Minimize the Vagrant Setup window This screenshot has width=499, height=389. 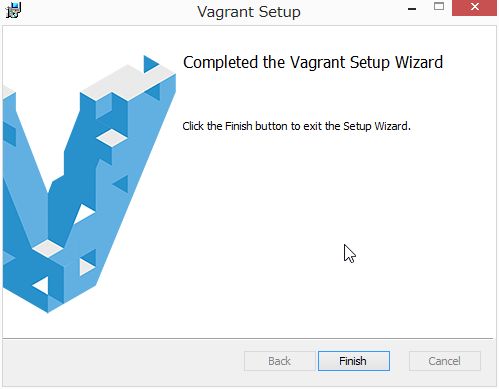[x=412, y=8]
